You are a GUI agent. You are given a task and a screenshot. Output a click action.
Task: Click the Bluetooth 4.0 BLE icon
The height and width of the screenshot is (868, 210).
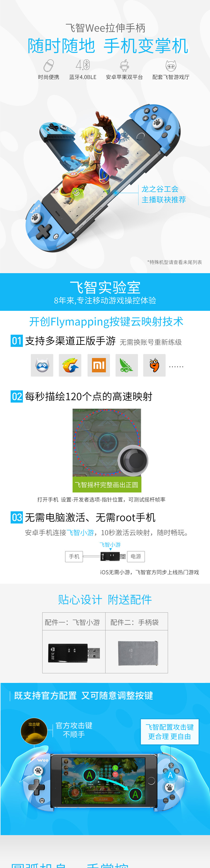(83, 65)
